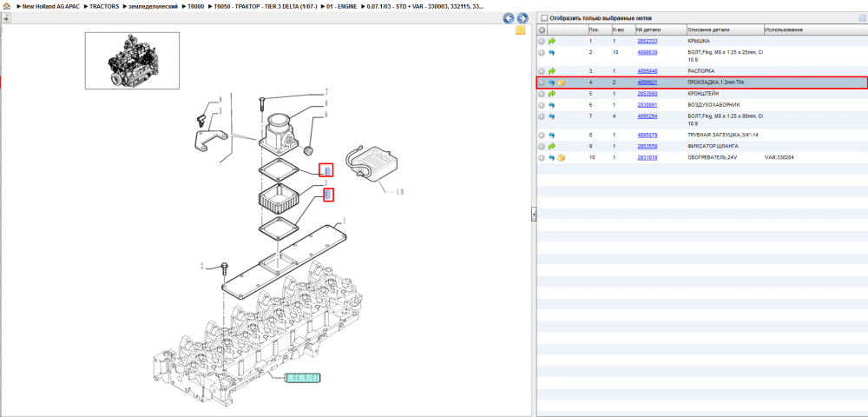Screen dimensions: 868x417
Task: Open 'TRACTORS' breadcrumb
Action: pos(104,7)
